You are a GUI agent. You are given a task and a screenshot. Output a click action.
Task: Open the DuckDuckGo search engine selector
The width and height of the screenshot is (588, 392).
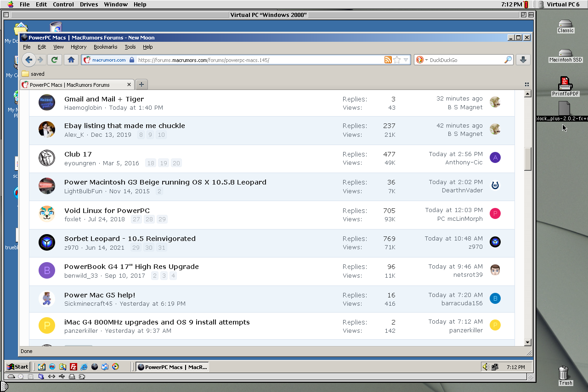point(421,60)
